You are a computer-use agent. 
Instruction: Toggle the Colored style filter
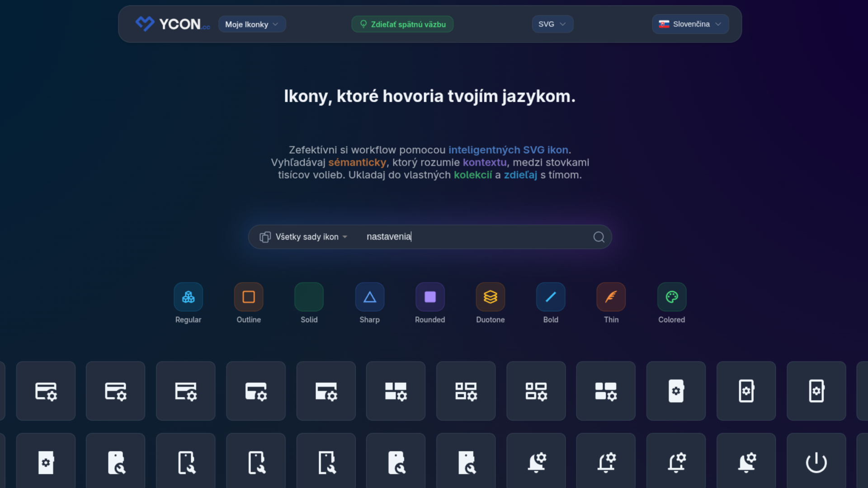pyautogui.click(x=672, y=297)
